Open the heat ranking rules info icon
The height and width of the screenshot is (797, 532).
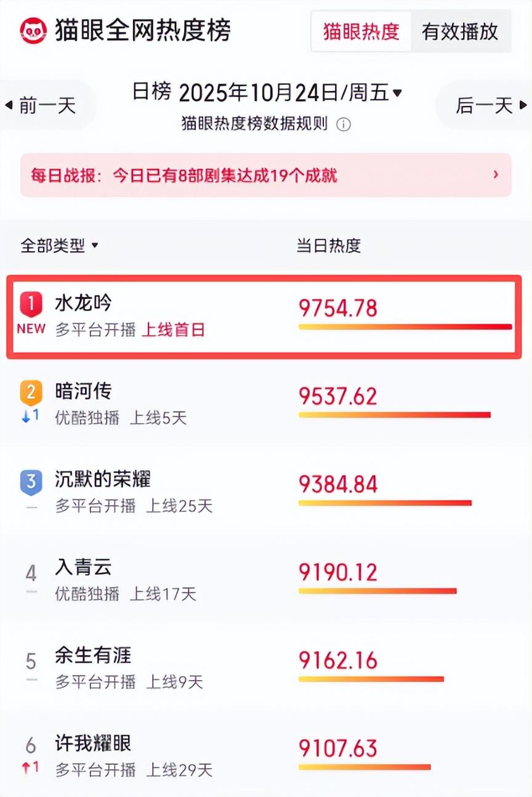[344, 124]
